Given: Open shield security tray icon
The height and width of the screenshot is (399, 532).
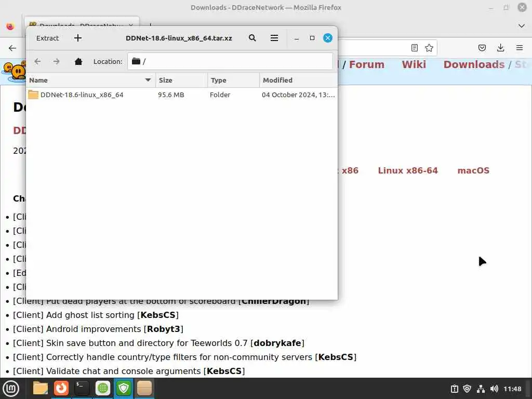Looking at the screenshot, I should (467, 389).
